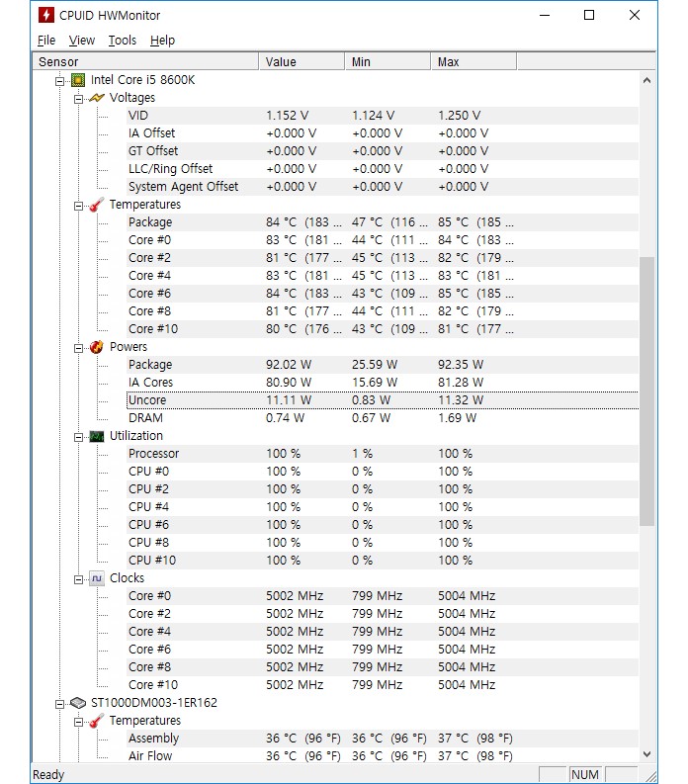This screenshot has width=688, height=784.
Task: Click the Sensor column header
Action: (145, 62)
